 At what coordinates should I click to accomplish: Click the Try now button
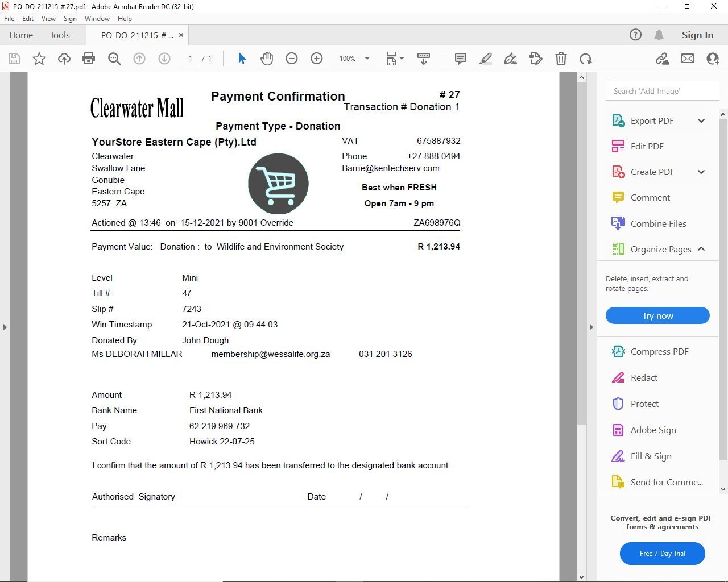[x=657, y=315]
